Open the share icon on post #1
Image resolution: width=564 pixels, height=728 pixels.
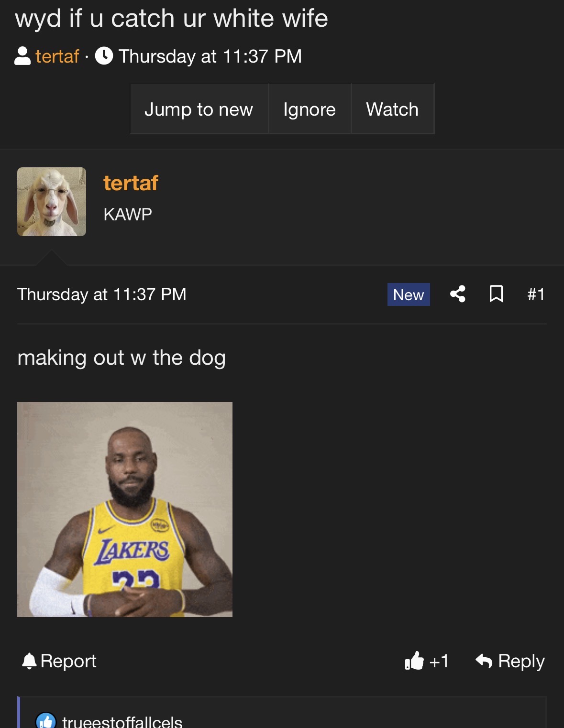click(458, 294)
